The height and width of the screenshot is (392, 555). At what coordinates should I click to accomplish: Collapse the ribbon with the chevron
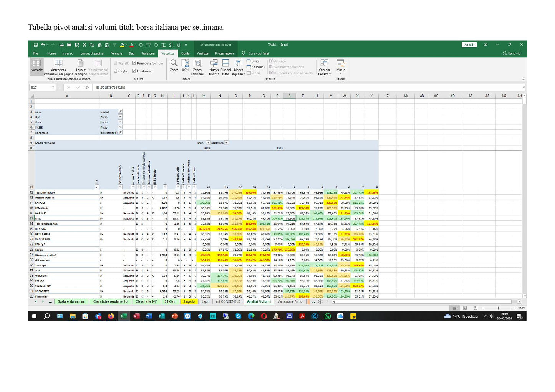(x=524, y=79)
